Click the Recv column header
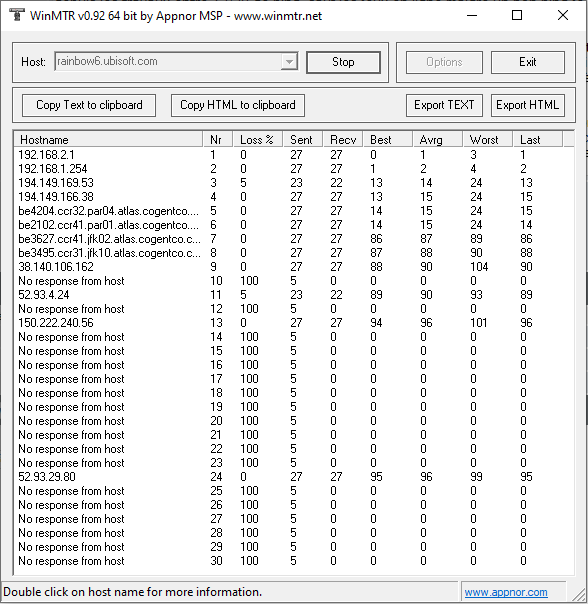 pos(343,139)
